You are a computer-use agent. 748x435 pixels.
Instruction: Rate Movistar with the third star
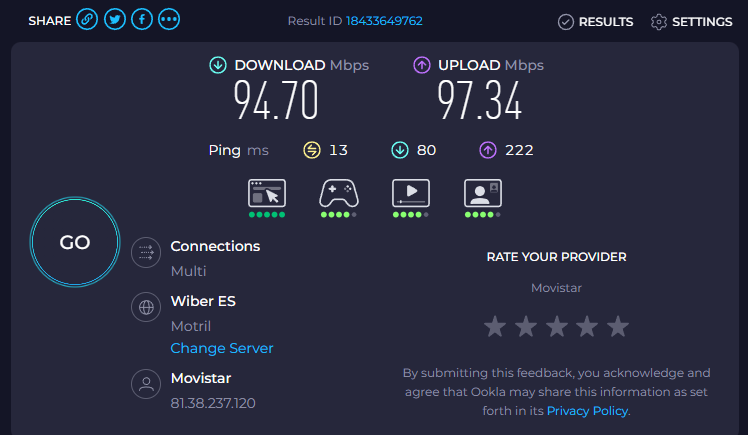[x=556, y=326]
